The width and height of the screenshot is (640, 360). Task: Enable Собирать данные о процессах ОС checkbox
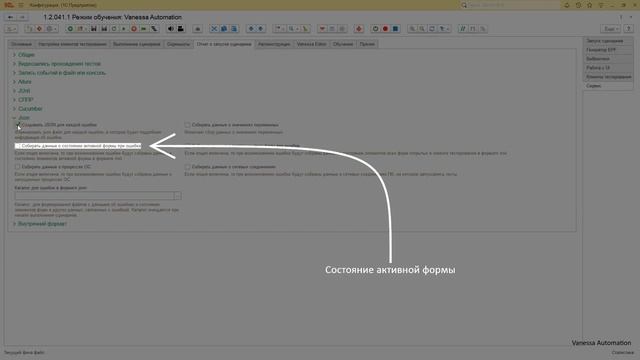click(x=18, y=167)
